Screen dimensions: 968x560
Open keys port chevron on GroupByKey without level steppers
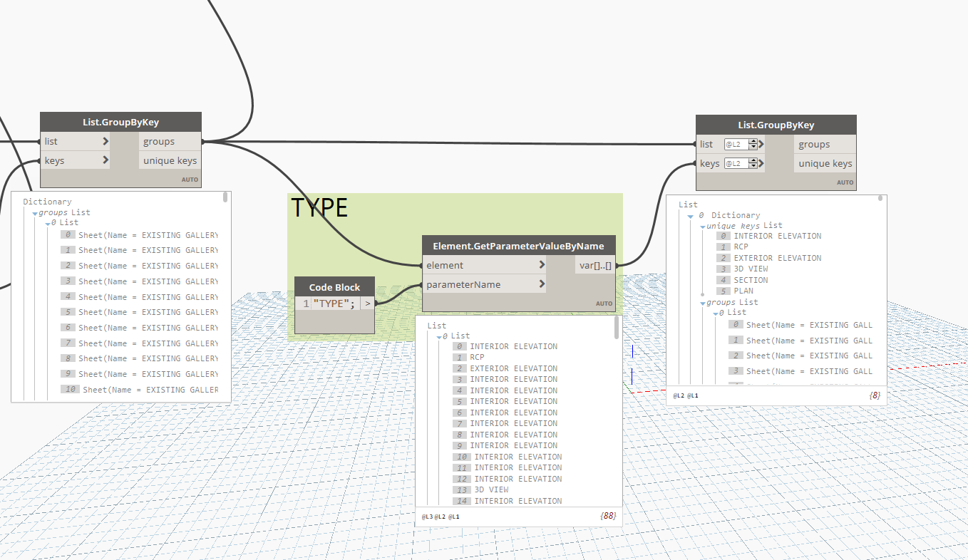pos(105,160)
